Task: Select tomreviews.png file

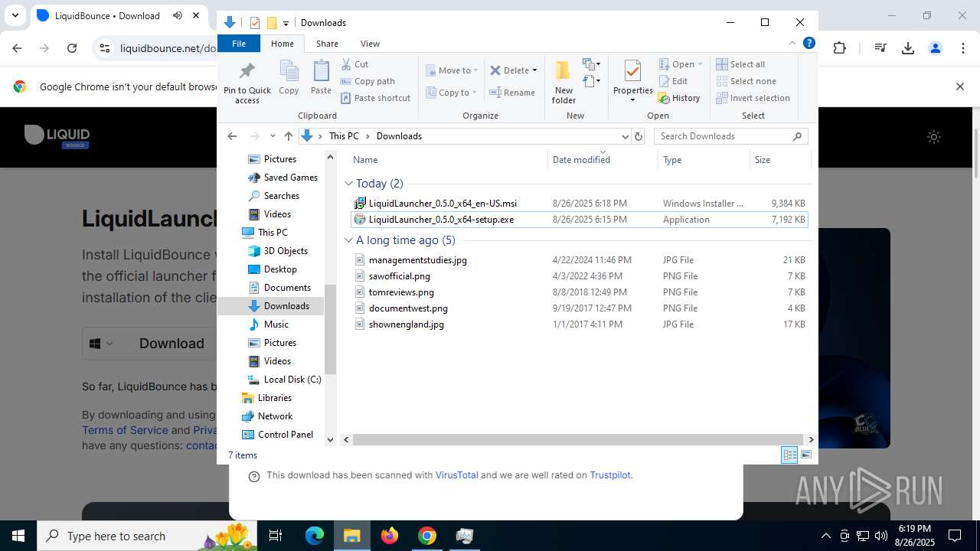Action: point(580,292)
